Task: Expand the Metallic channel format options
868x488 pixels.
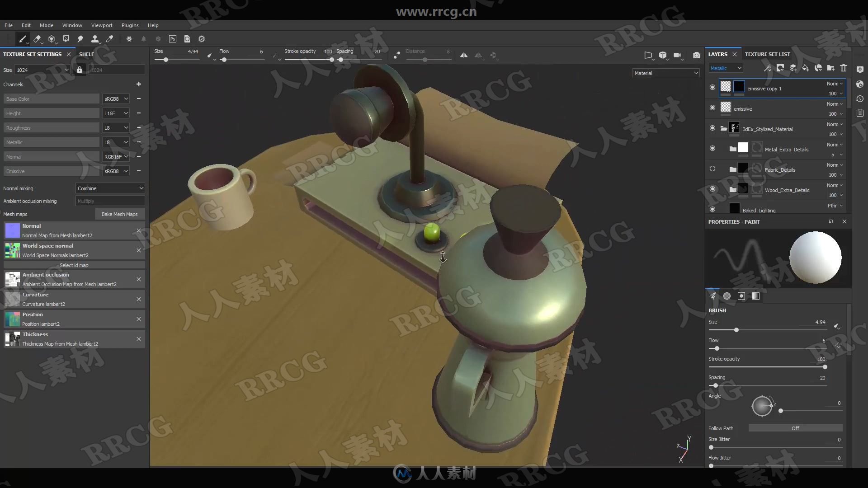Action: pyautogui.click(x=115, y=142)
